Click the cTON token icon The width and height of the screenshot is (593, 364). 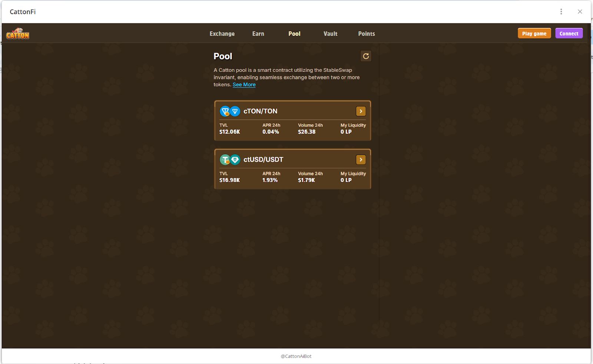(x=225, y=111)
